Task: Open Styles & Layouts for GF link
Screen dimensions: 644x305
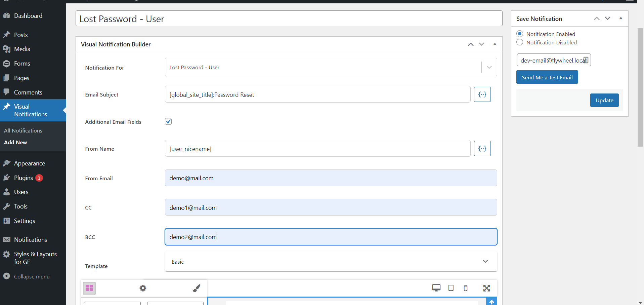Action: pos(35,258)
